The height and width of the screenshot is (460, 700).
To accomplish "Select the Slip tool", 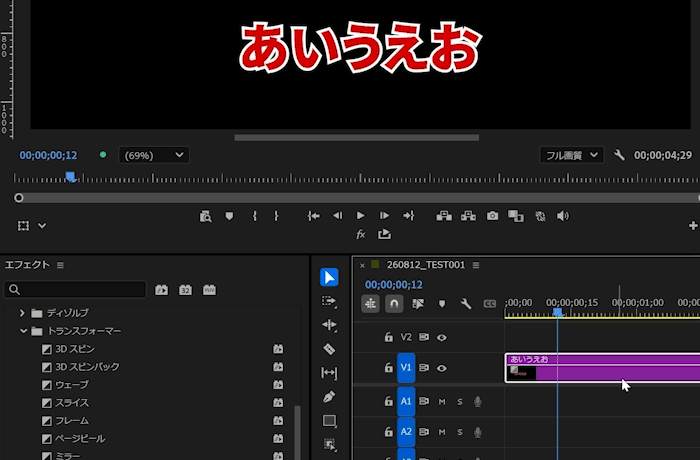I will (329, 372).
